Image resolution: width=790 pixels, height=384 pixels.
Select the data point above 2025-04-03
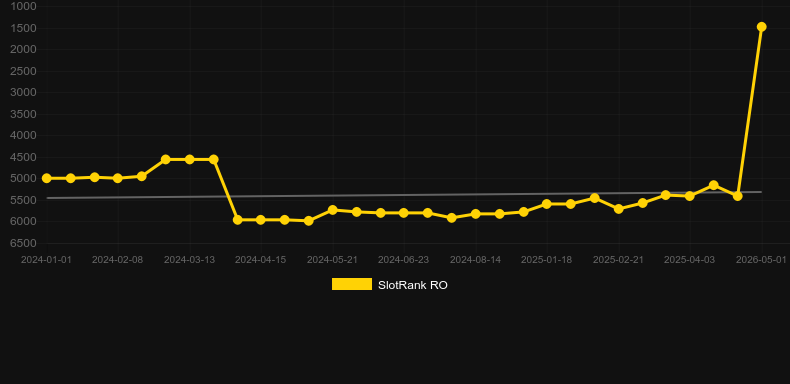point(690,196)
